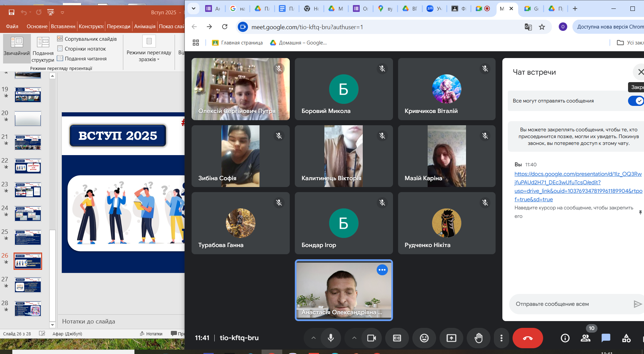Open 'Главная страница' bookmark
This screenshot has width=644, height=354.
(x=237, y=43)
